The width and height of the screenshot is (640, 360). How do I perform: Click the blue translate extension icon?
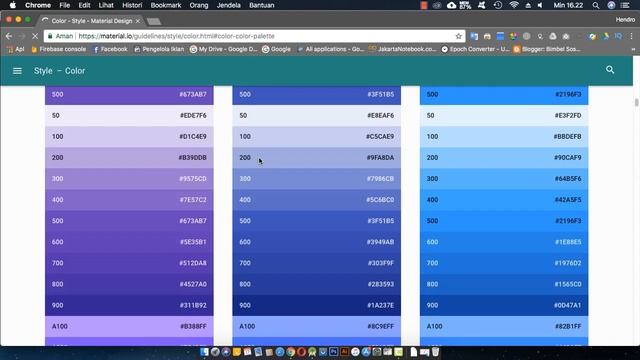point(474,36)
